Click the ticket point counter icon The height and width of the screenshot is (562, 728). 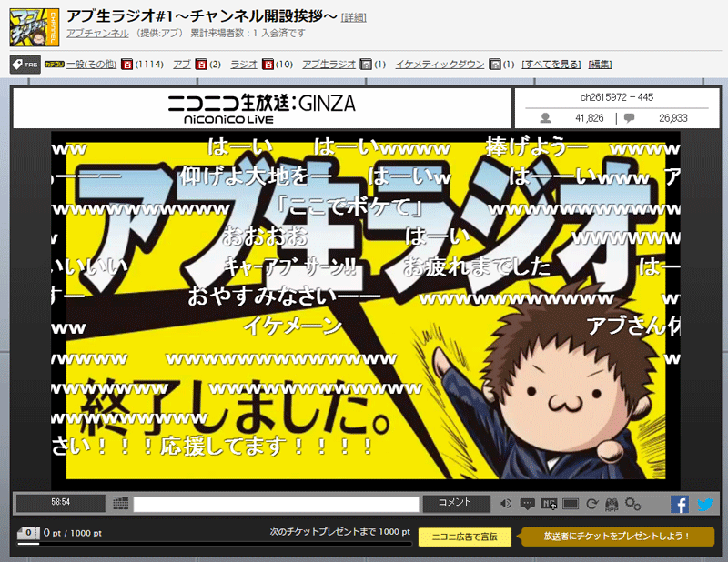28,533
